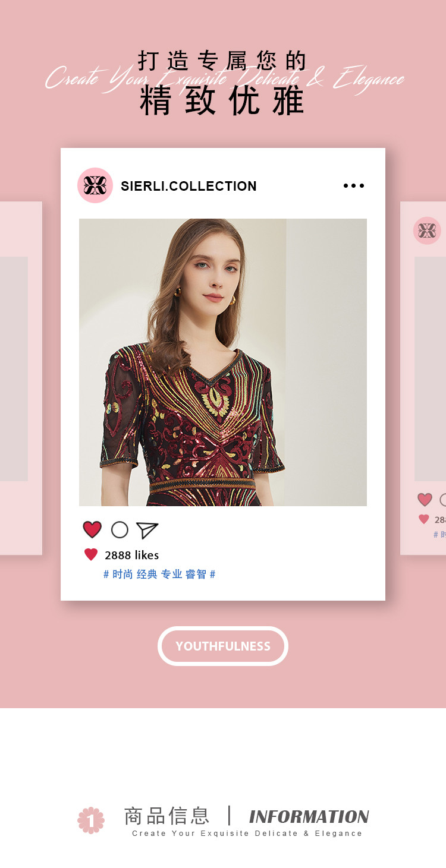Click the hashtag line 时尚 经典 专业 睿智

click(159, 574)
